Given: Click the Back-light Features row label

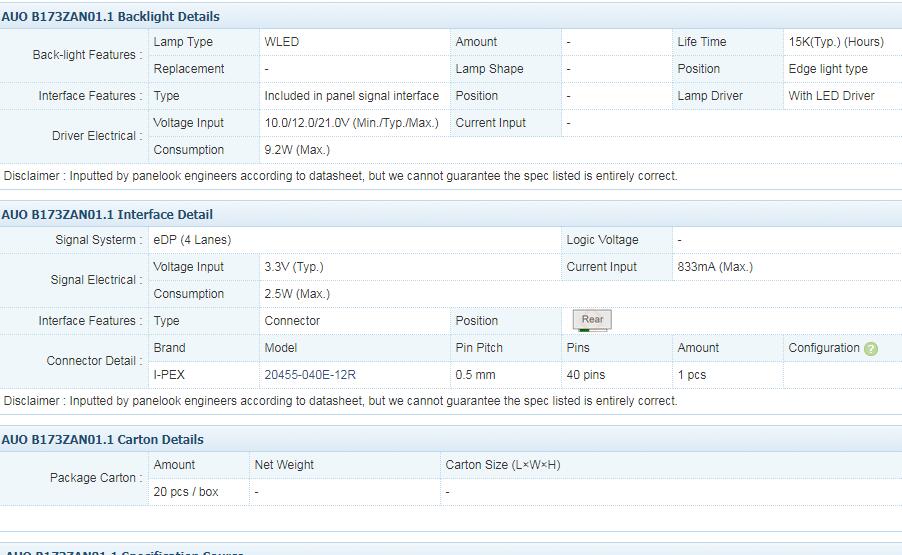Looking at the screenshot, I should click(87, 55).
